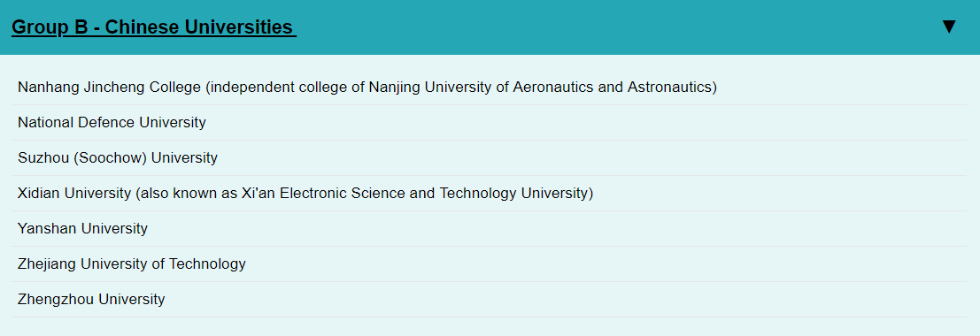Viewport: 980px width, 336px height.
Task: Click the Group B - Chinese Universities heading
Action: [x=154, y=27]
